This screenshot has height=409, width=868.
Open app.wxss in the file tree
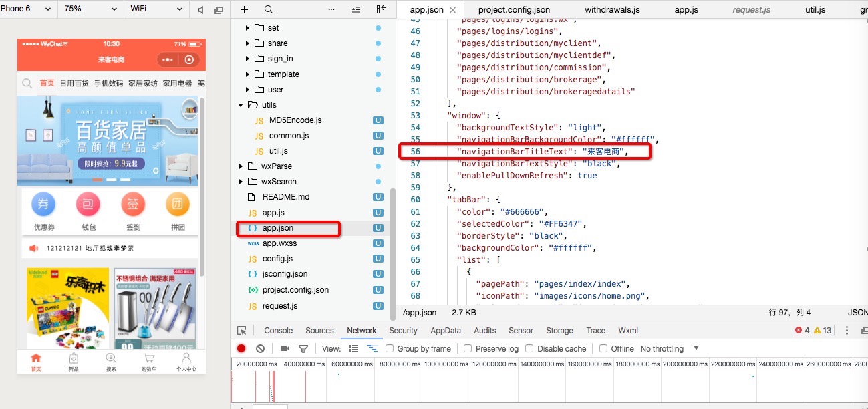279,243
